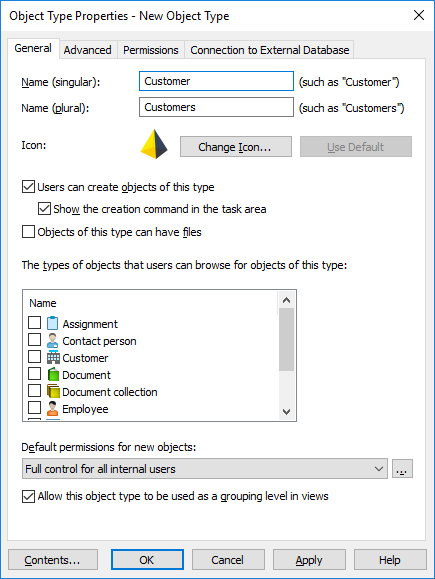Click the Employee person icon
Viewport: 435px width, 579px height.
52,408
